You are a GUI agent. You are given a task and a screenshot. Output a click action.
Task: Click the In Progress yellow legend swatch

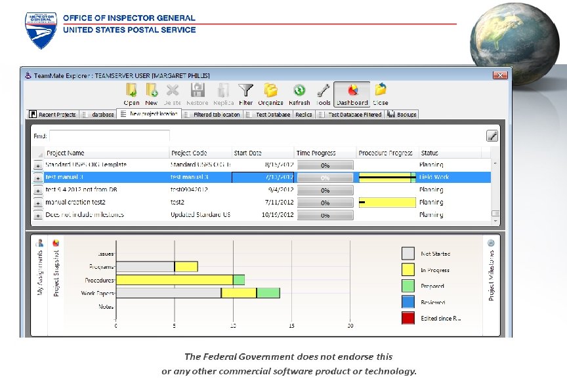pos(408,269)
